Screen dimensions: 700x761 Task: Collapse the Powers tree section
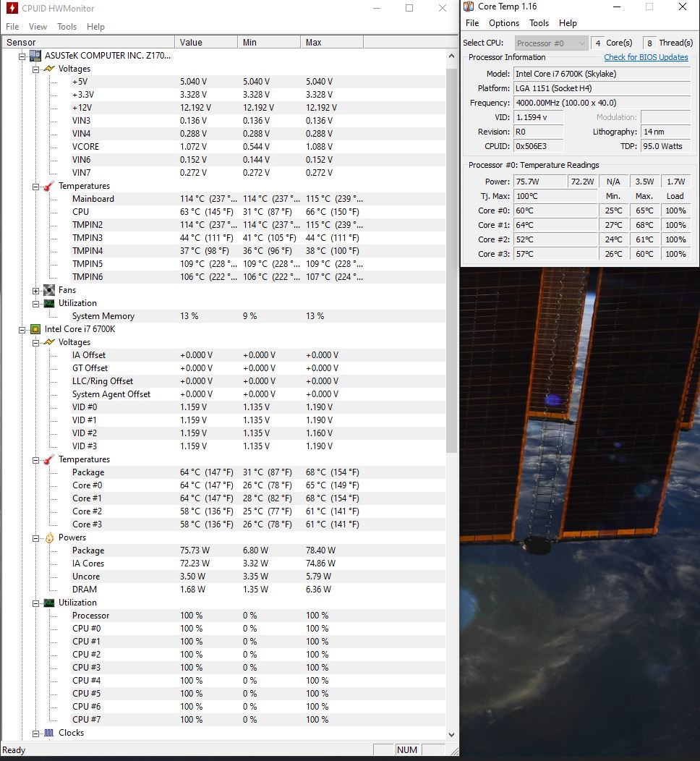[36, 537]
